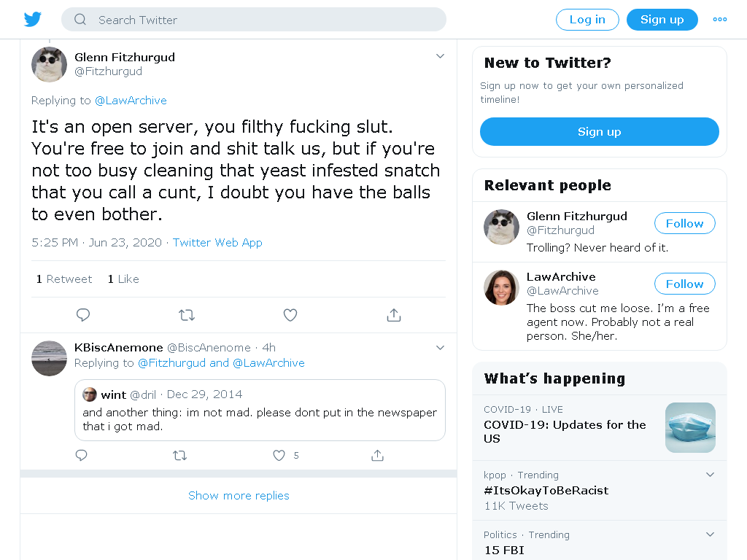Open COVID-19 Updates mask thumbnail
This screenshot has width=747, height=560.
click(690, 427)
